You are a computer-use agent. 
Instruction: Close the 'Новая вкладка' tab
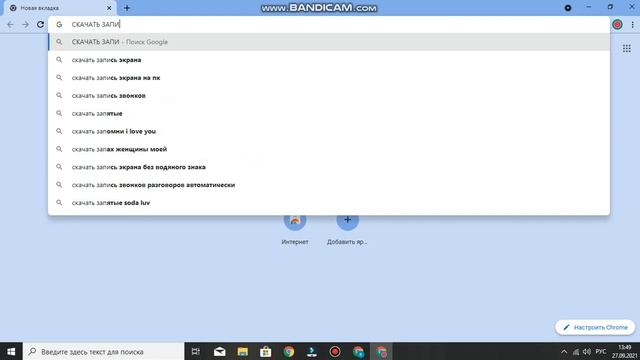pos(109,8)
